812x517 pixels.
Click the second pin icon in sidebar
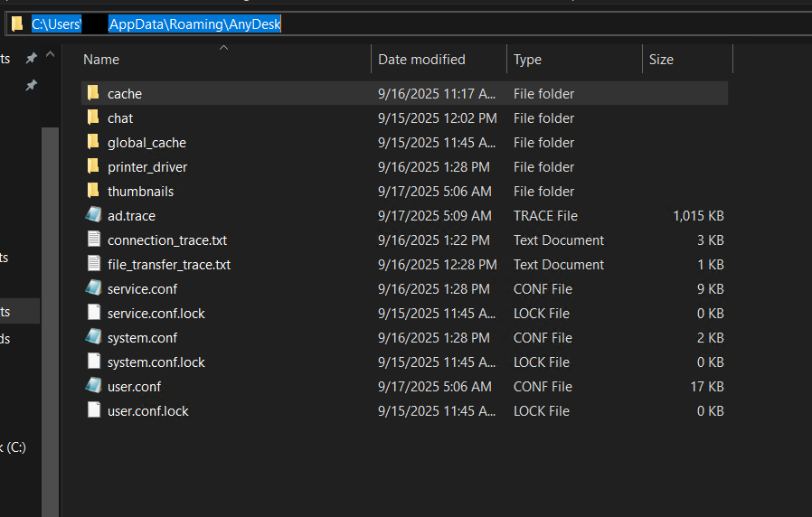tap(31, 85)
